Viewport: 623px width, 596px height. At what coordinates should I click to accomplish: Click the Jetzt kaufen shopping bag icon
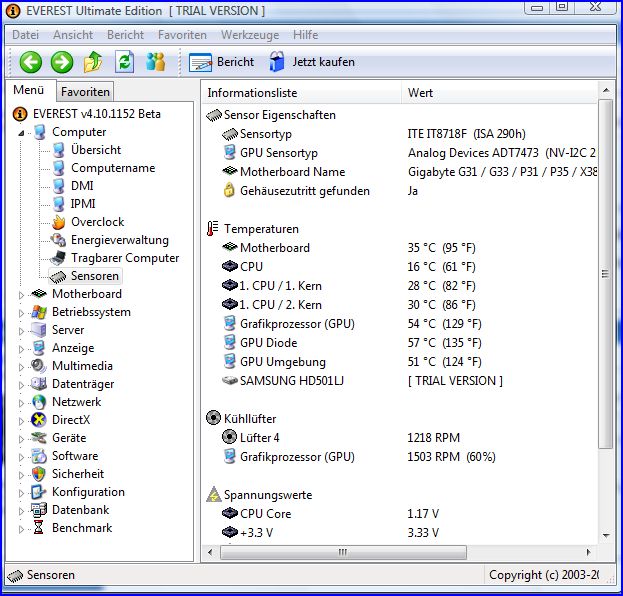coord(277,62)
